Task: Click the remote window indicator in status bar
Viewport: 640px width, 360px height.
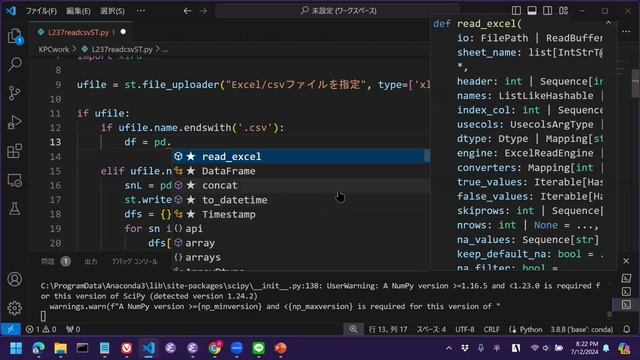Action: tap(11, 329)
